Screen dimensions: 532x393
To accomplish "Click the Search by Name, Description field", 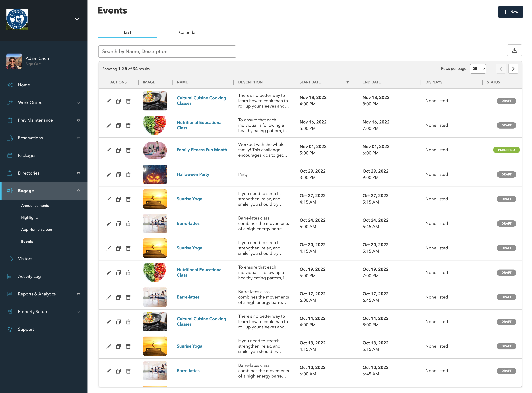I will (167, 51).
